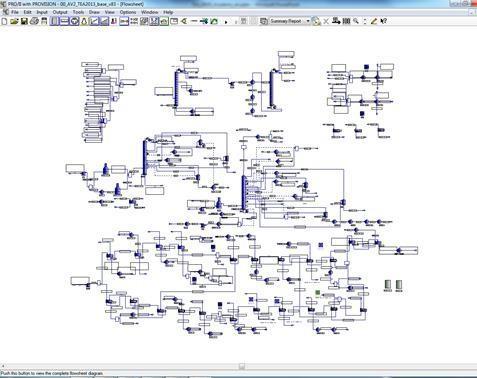Click the magnifier zoom icon

pos(356,21)
